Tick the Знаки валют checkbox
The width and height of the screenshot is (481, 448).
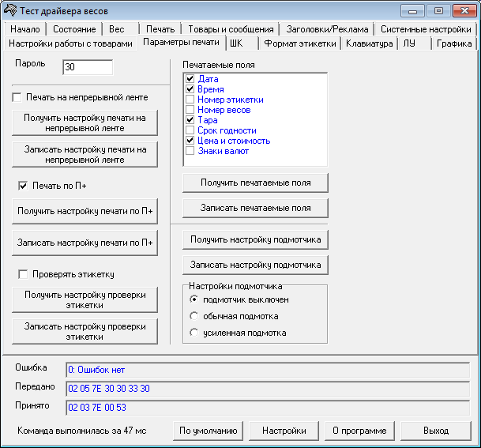point(190,151)
